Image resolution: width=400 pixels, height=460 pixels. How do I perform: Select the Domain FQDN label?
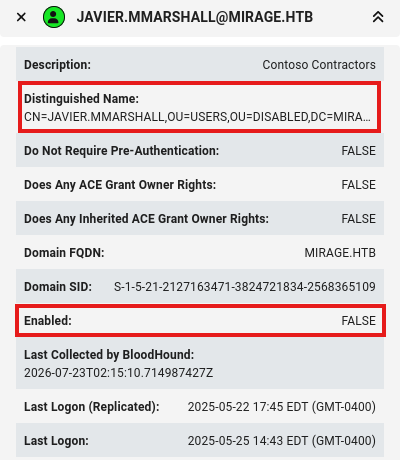click(64, 253)
